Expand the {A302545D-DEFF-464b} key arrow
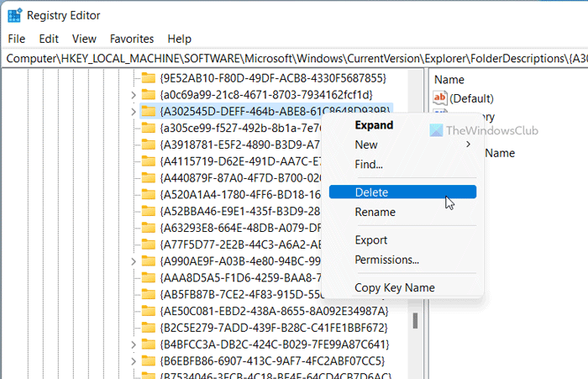 134,111
